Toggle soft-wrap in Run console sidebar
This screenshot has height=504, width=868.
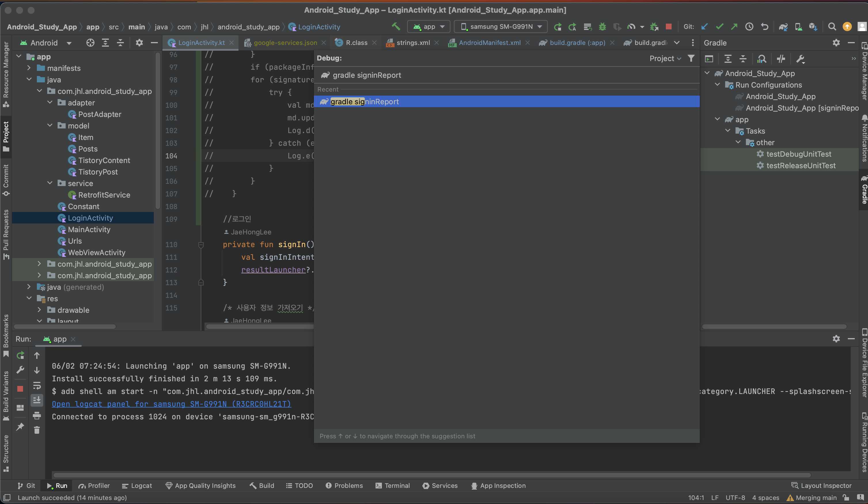tap(37, 385)
